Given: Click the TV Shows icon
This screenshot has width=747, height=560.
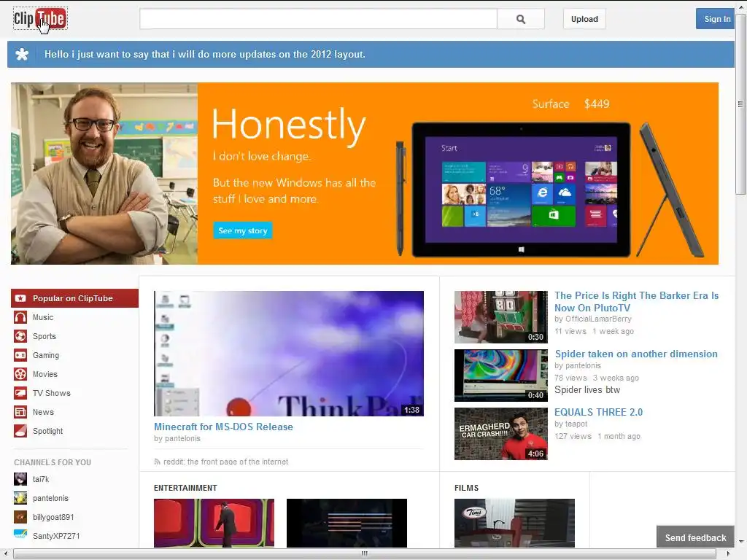Looking at the screenshot, I should click(20, 393).
